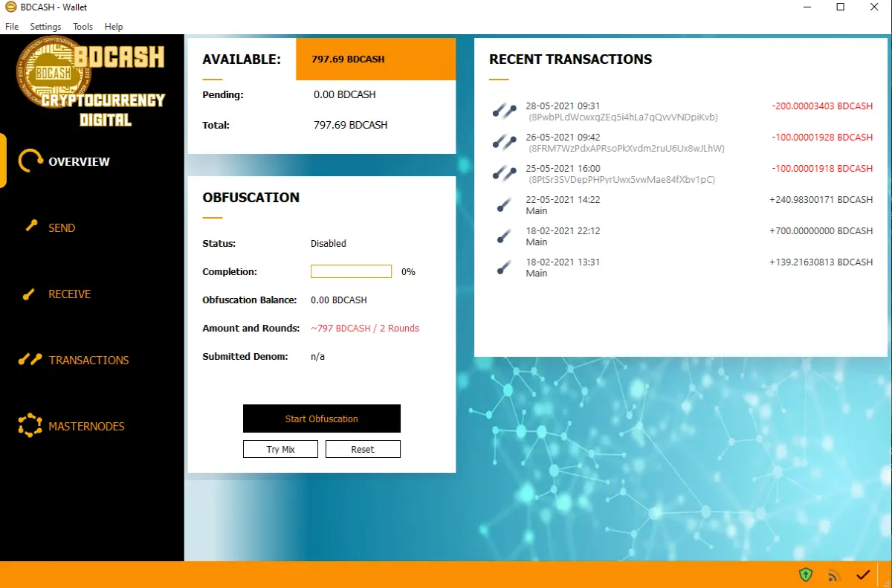The image size is (892, 588).
Task: Go to the Receive page
Action: click(69, 294)
